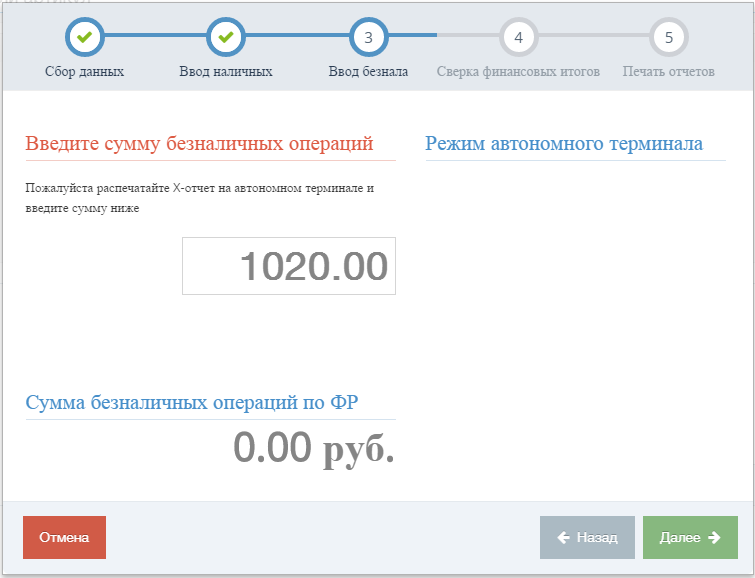Click the progress line between steps 3 and 4
This screenshot has width=755, height=578.
click(x=443, y=35)
